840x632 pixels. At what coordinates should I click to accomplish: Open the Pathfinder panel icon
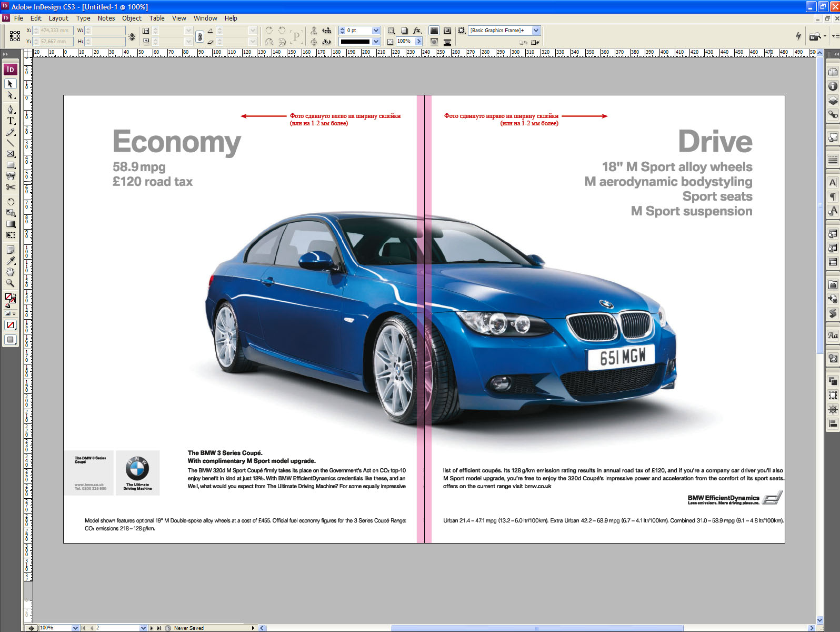tap(833, 381)
